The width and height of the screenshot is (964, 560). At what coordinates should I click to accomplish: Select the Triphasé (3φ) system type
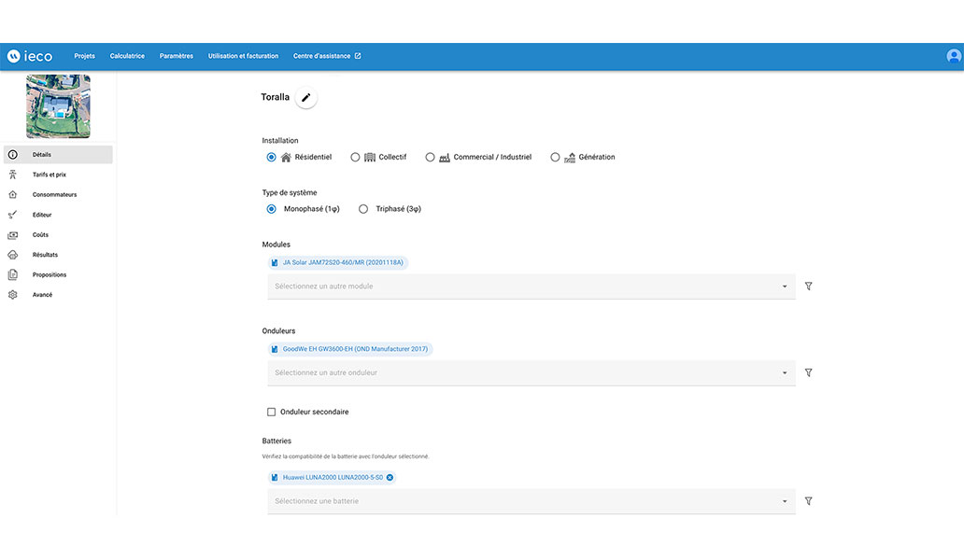click(x=363, y=209)
